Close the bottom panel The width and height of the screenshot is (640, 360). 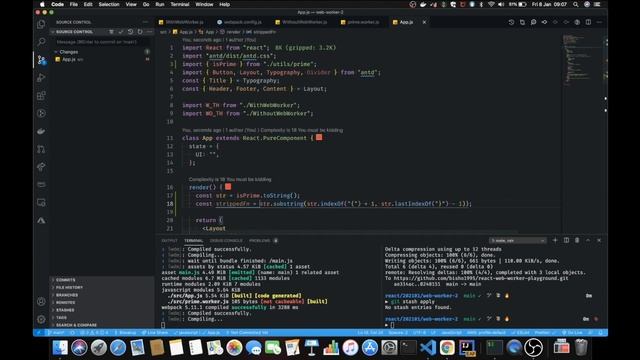(x=599, y=240)
